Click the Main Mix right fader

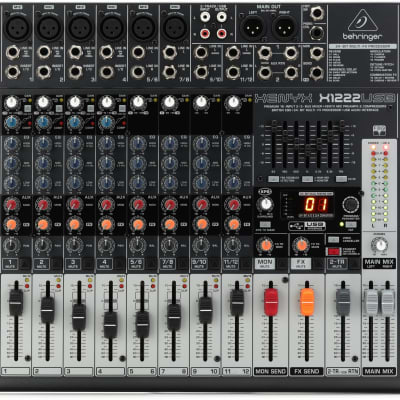(x=388, y=302)
